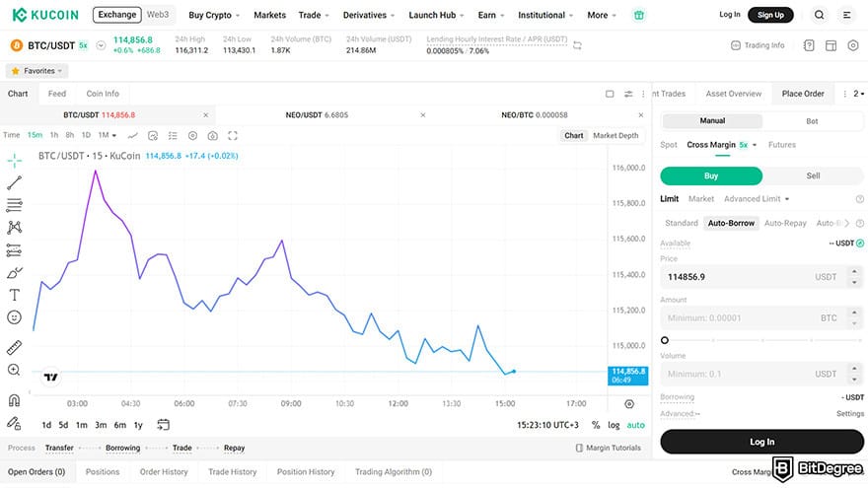Click the header Log In link
The width and height of the screenshot is (868, 488).
pyautogui.click(x=730, y=15)
